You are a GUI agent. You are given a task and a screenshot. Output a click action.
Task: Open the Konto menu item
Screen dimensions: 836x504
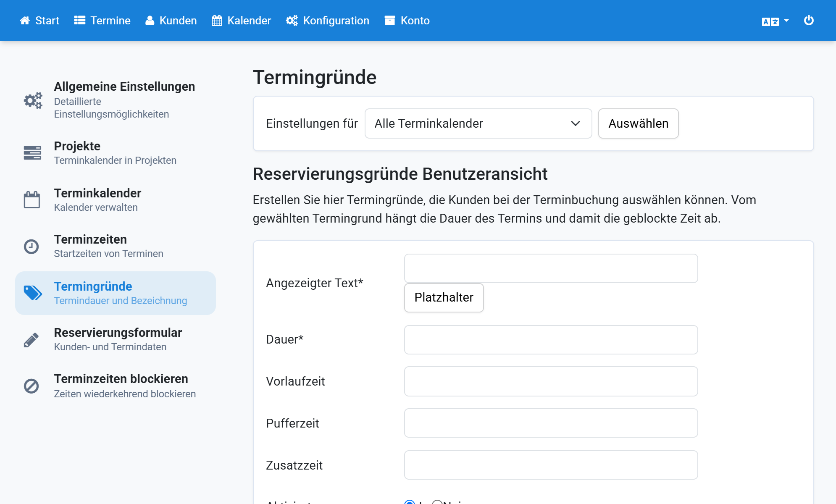tap(407, 21)
